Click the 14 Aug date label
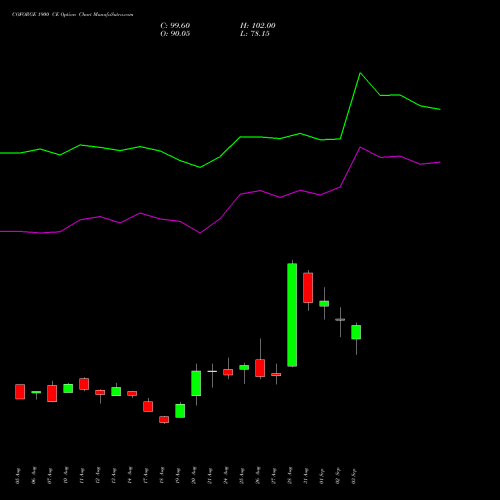Viewport: 500px width, 500px height. point(130,476)
